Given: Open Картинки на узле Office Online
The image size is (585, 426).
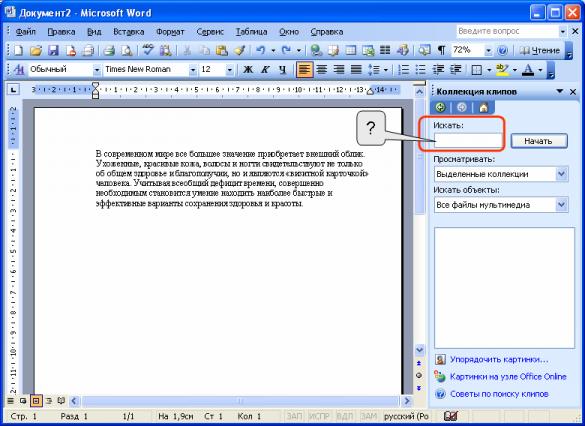Looking at the screenshot, I should 508,377.
